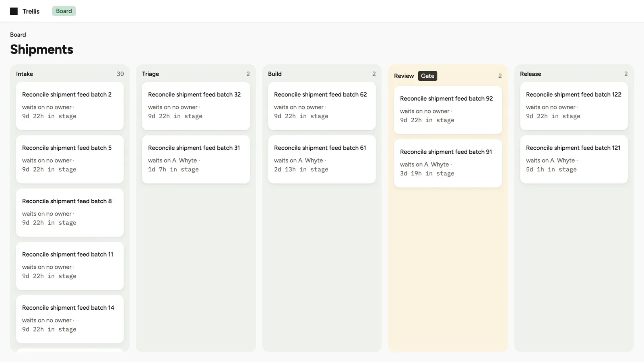Click the Review column count 2
Screen dimensions: 644x362
coord(500,76)
